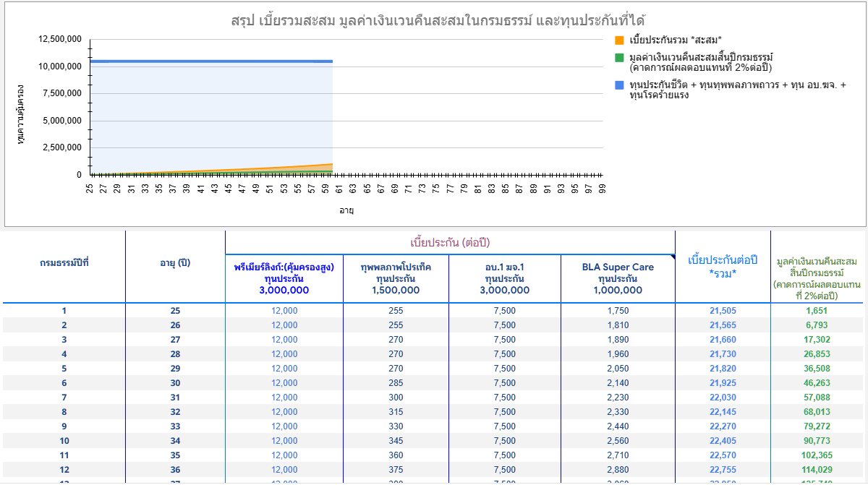
Task: Select the อายุ (ปี) column header
Action: click(175, 263)
